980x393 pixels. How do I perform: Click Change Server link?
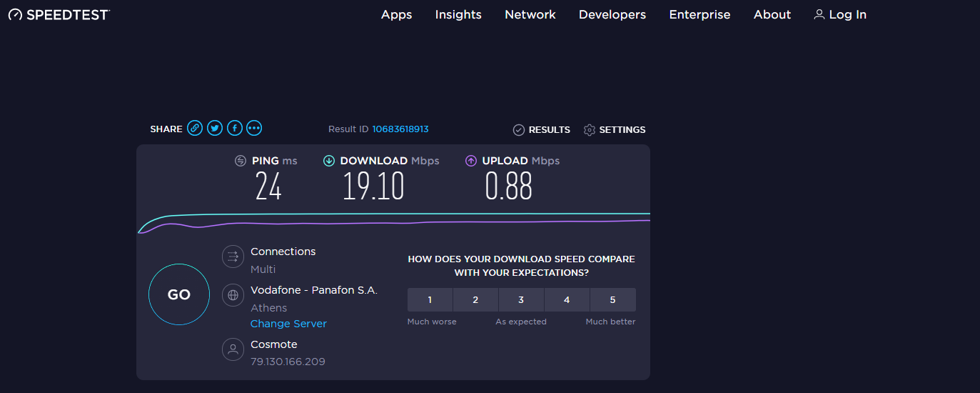[x=288, y=324]
